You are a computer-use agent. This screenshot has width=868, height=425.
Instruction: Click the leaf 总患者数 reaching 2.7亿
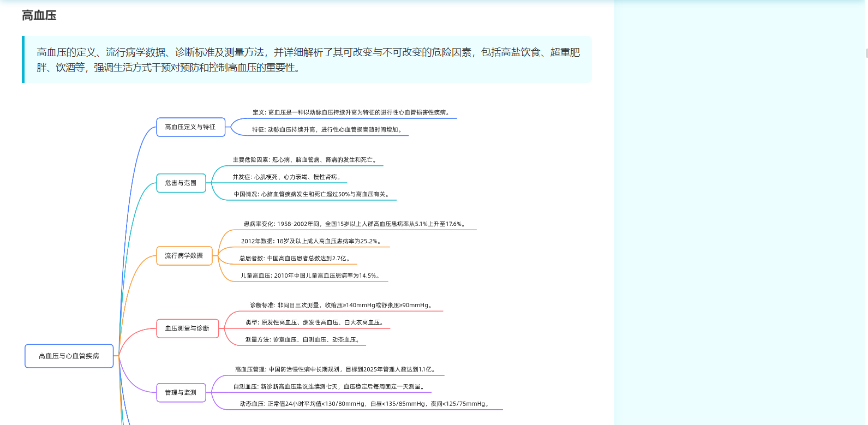296,259
